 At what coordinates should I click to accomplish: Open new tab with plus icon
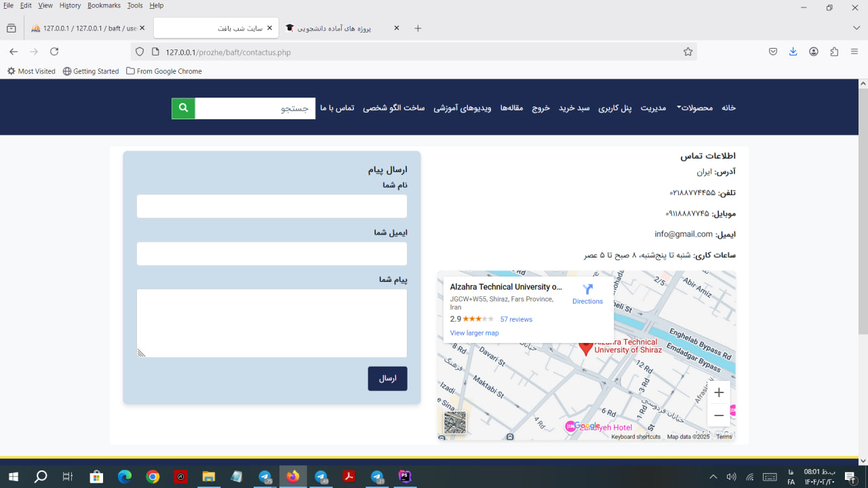pyautogui.click(x=418, y=28)
